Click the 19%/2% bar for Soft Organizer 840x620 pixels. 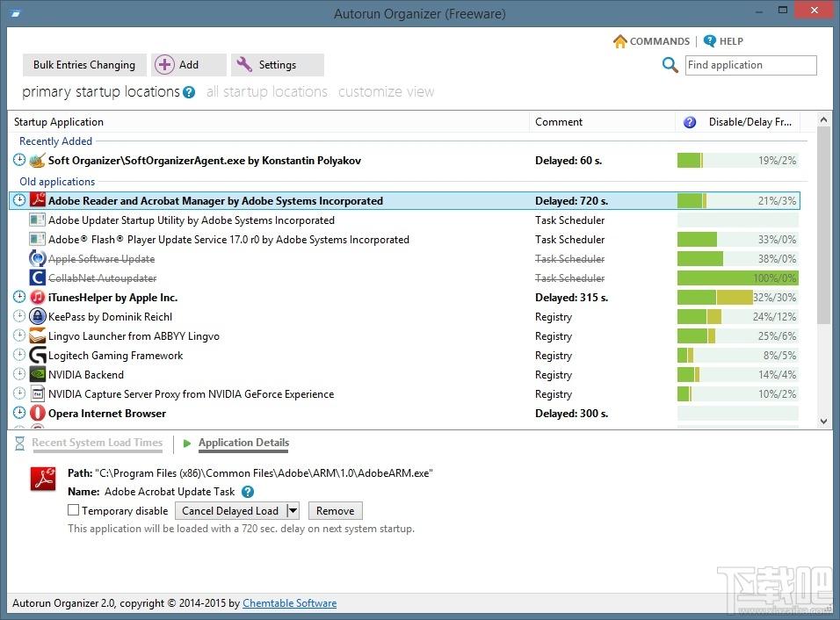click(x=738, y=160)
